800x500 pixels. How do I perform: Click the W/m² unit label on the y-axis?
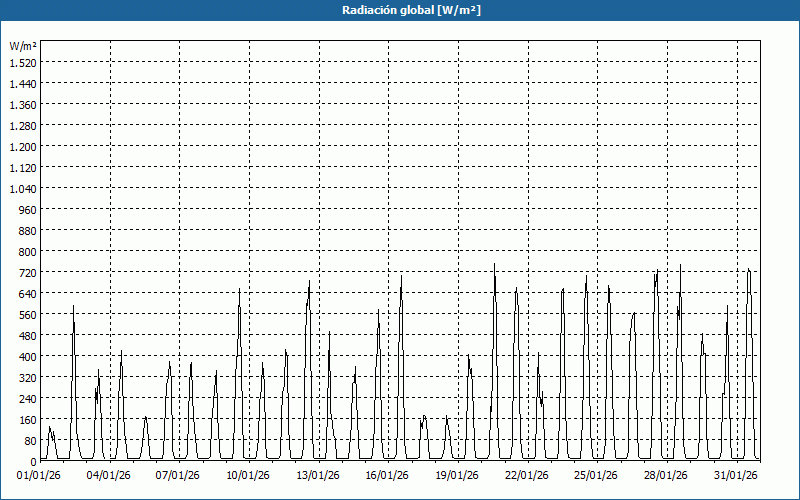pyautogui.click(x=23, y=46)
